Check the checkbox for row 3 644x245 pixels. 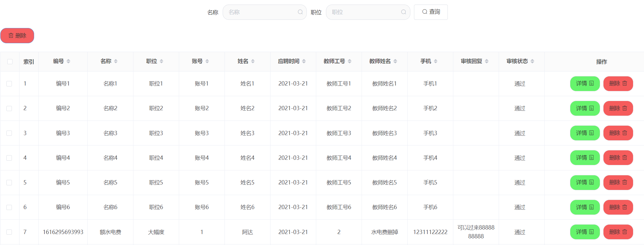[9, 133]
